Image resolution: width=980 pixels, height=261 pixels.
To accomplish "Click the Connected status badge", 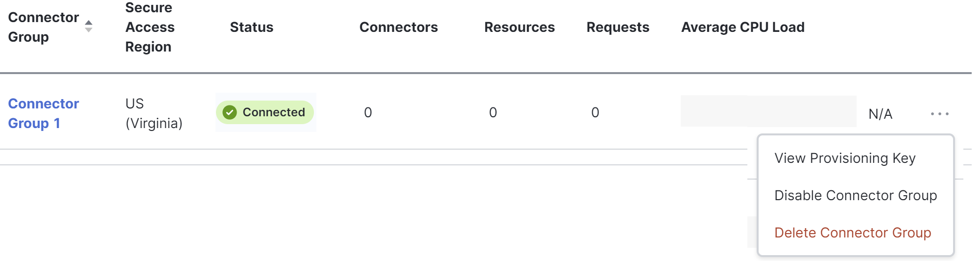I will point(265,112).
